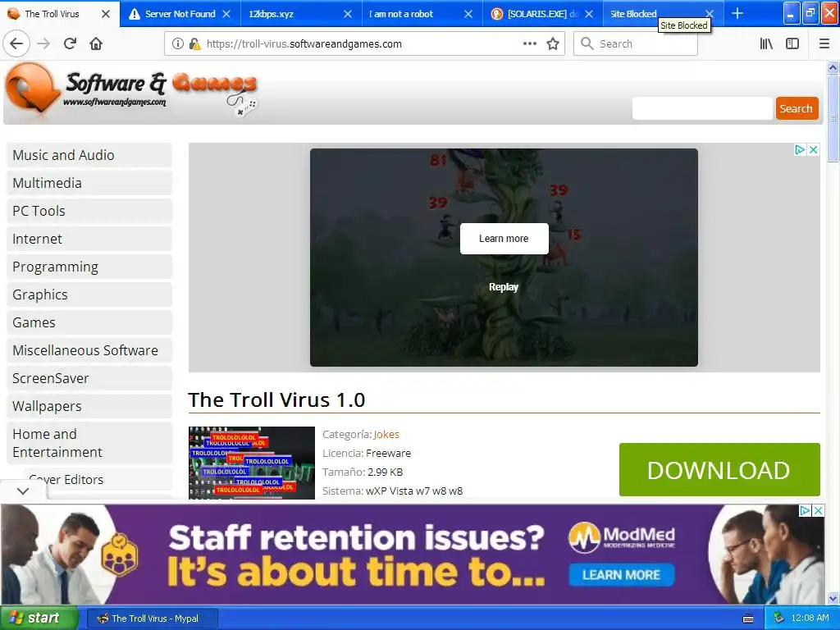Screen dimensions: 840x630
Task: Click LEARN MORE on ModMed banner
Action: (621, 575)
